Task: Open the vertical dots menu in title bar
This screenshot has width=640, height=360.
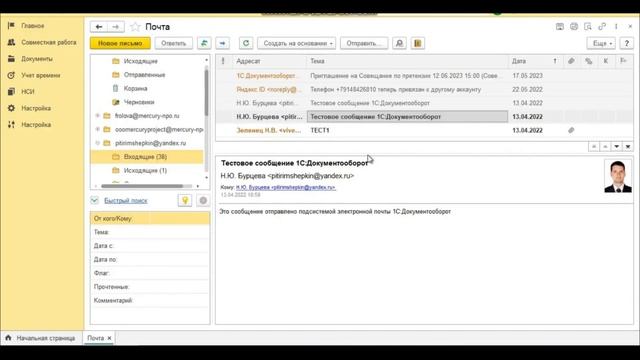Action: [616, 27]
